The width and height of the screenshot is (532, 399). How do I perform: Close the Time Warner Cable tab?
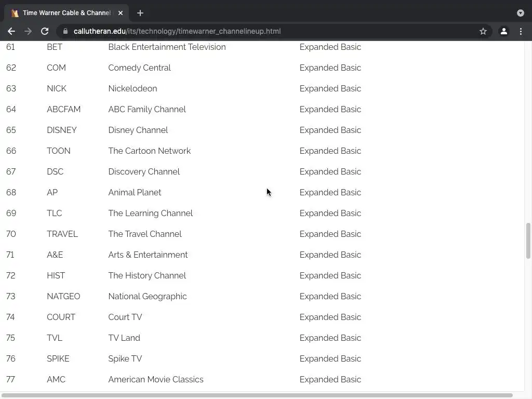click(x=121, y=13)
